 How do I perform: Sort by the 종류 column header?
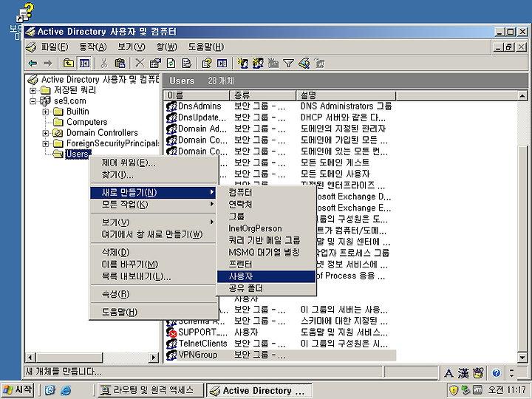pyautogui.click(x=263, y=95)
